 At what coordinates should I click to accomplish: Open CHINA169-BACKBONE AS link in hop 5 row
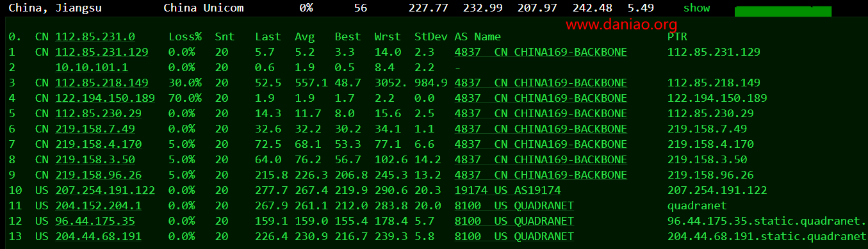click(541, 113)
